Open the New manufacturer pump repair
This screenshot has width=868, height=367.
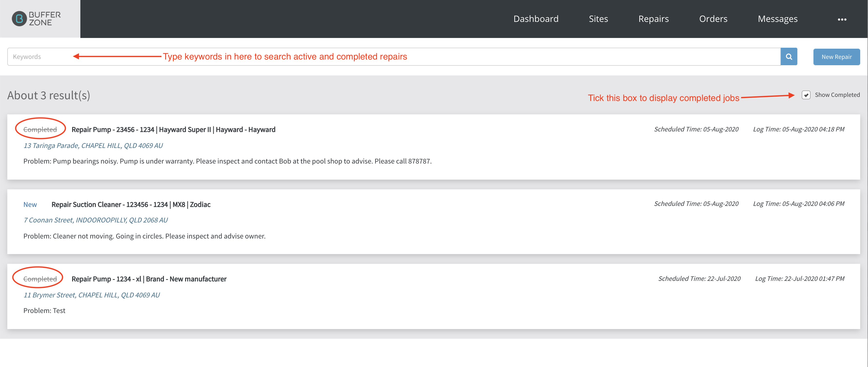149,279
